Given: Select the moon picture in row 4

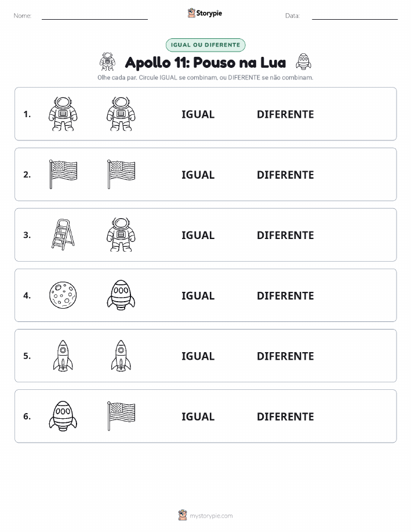Looking at the screenshot, I should click(x=63, y=295).
